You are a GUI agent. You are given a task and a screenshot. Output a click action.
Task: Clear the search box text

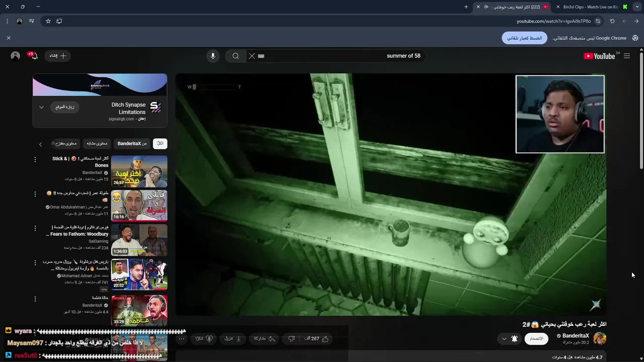pyautogui.click(x=252, y=56)
